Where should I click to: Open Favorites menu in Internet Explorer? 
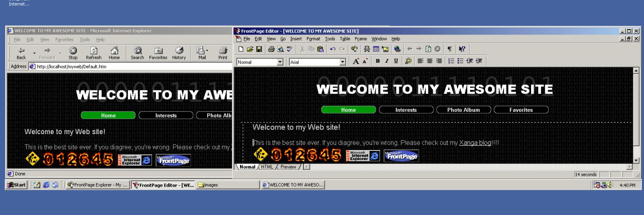point(64,40)
